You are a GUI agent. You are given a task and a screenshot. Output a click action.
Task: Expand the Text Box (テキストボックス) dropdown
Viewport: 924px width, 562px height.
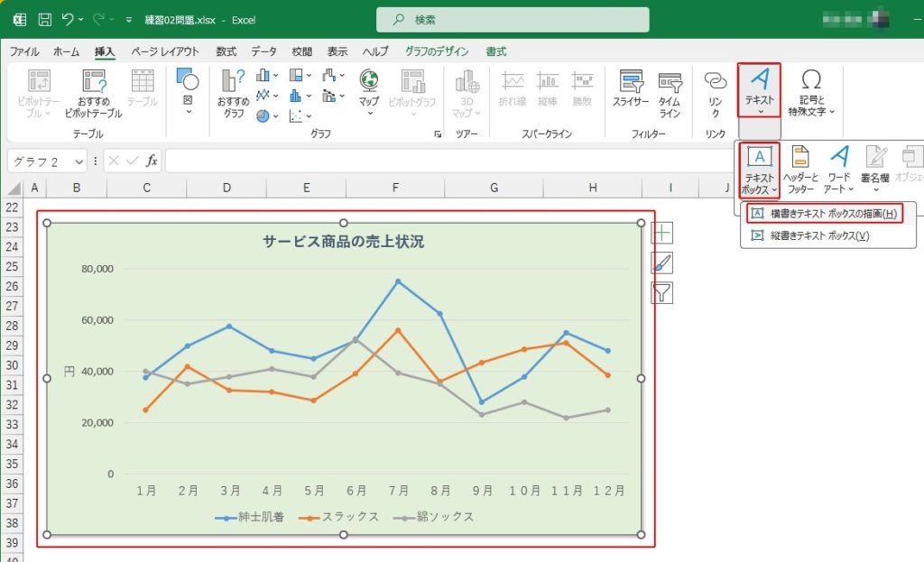pyautogui.click(x=759, y=170)
